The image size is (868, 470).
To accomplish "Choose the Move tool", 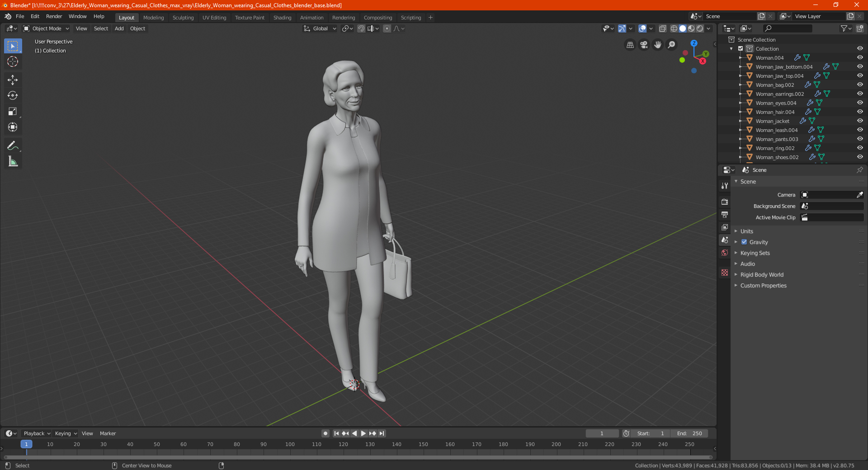I will (x=13, y=80).
